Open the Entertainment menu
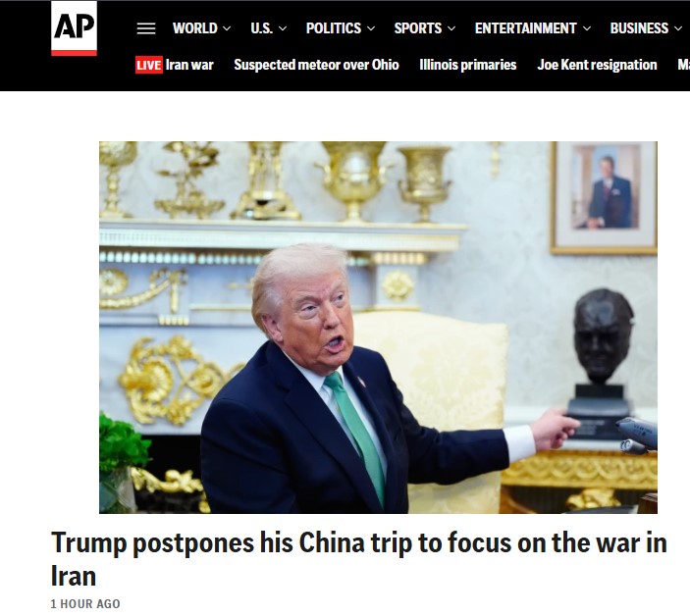The image size is (690, 616). [x=525, y=28]
